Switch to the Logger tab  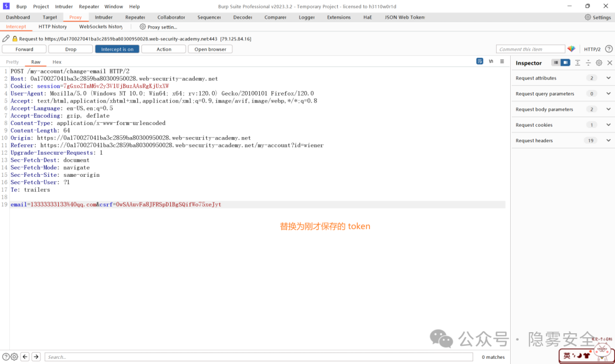(307, 17)
